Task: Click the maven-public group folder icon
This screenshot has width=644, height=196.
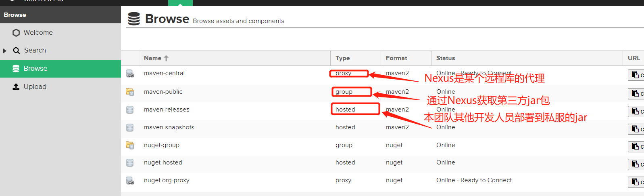Action: pos(130,92)
